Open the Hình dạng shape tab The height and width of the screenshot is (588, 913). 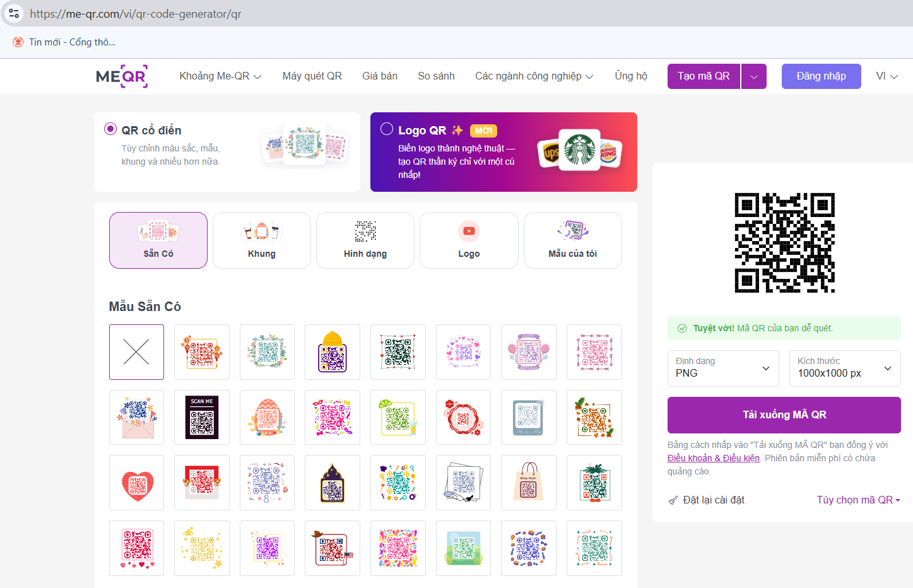point(365,240)
